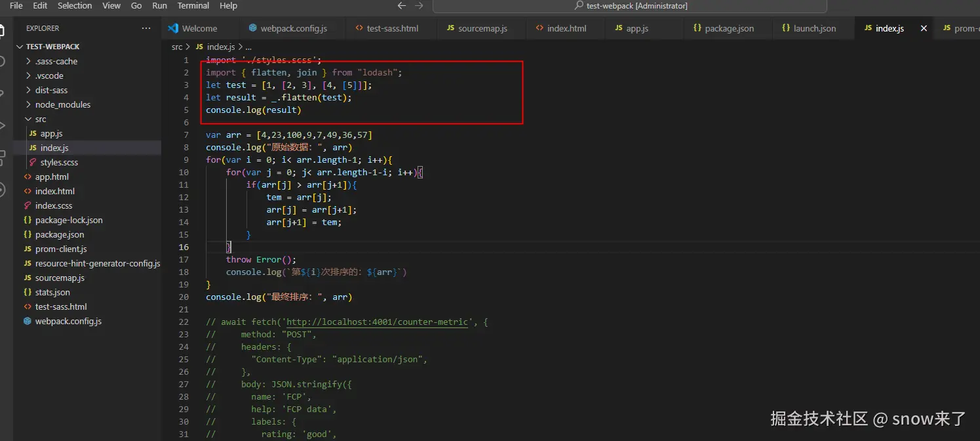Go back using the left arrow

coord(402,6)
